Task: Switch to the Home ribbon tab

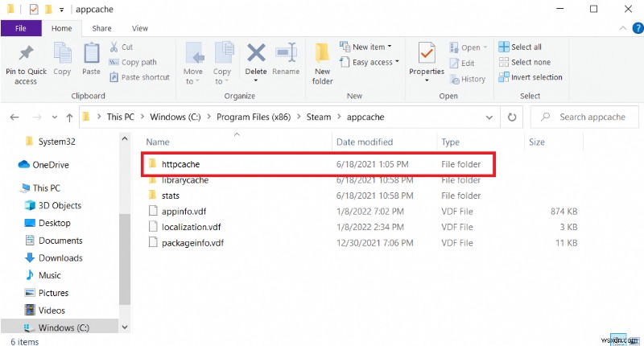Action: click(x=62, y=28)
